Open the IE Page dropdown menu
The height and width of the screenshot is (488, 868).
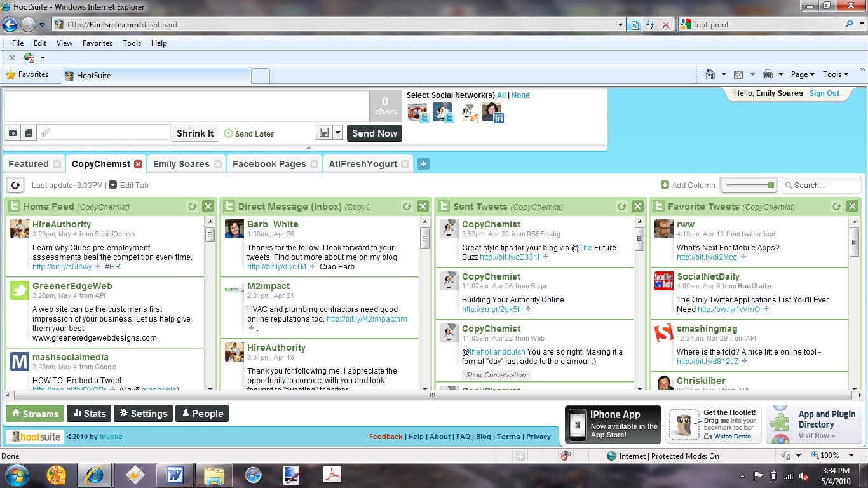(803, 74)
